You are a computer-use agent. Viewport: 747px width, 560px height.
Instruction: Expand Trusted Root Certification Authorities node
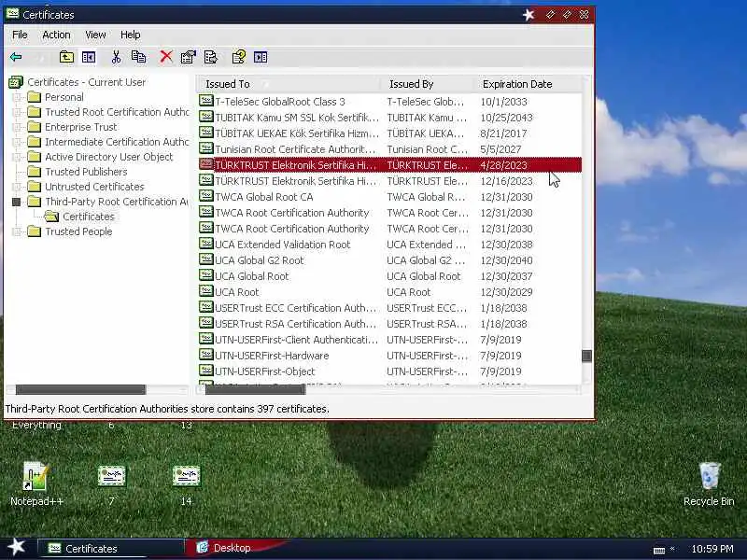(17, 112)
